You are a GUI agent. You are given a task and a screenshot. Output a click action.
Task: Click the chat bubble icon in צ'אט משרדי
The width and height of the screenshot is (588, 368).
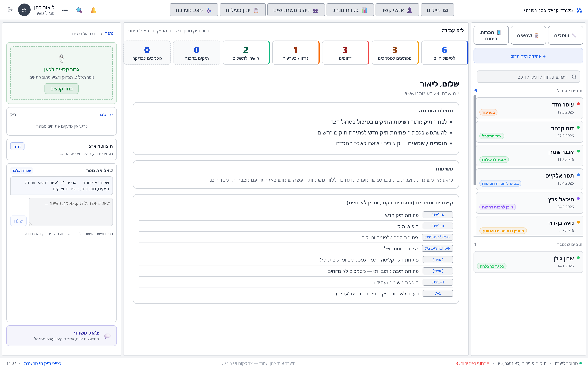(107, 336)
